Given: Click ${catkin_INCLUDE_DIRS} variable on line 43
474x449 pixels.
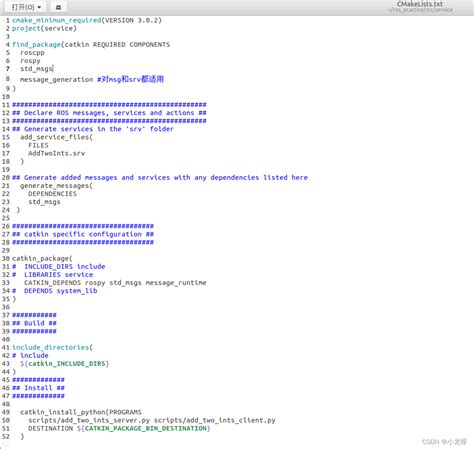Looking at the screenshot, I should pyautogui.click(x=64, y=364).
